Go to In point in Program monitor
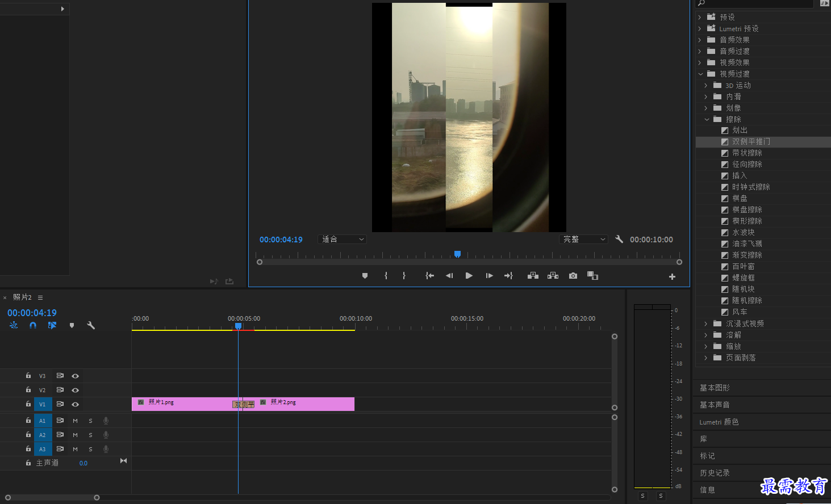Image resolution: width=831 pixels, height=504 pixels. tap(430, 276)
